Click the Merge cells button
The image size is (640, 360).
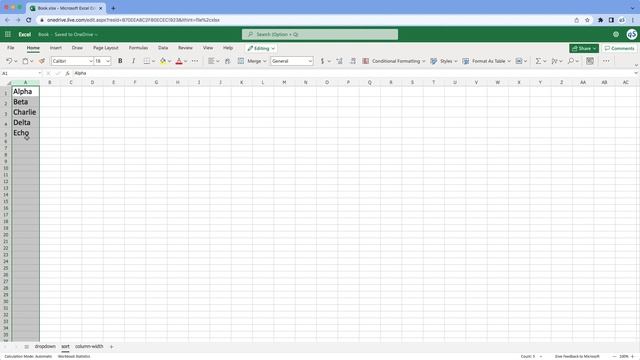[x=252, y=61]
